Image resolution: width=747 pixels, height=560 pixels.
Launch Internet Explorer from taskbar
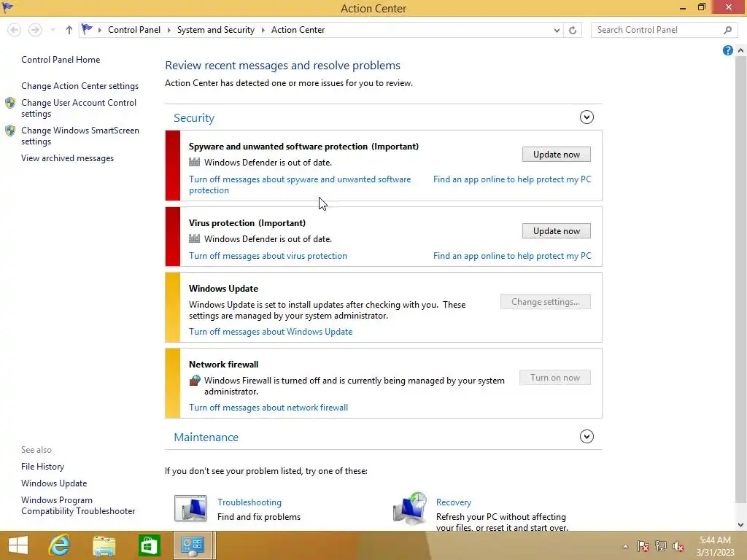pos(59,545)
